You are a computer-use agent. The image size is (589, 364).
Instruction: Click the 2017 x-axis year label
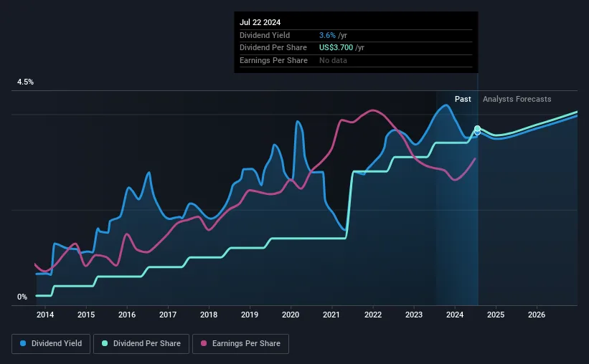point(168,315)
